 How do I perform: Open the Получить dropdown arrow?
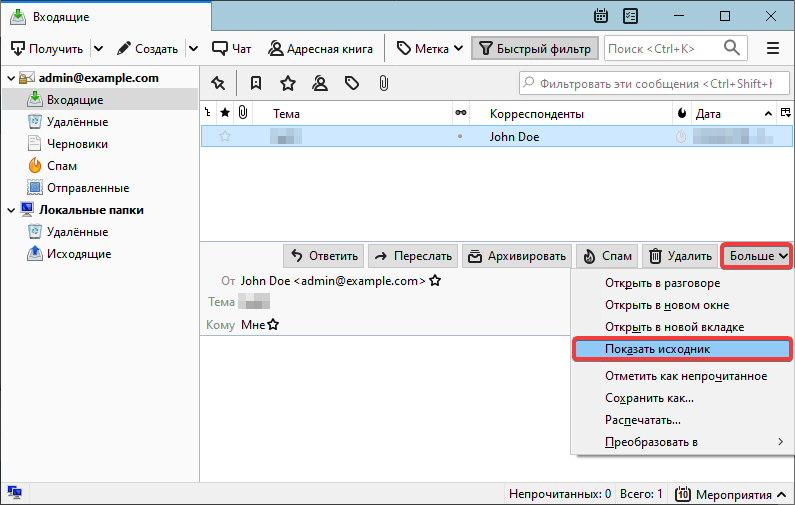(97, 48)
